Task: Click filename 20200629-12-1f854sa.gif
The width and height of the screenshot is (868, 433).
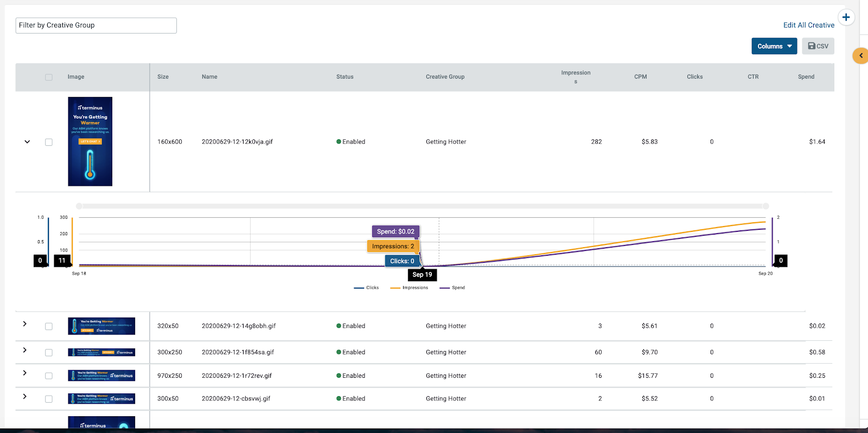Action: click(238, 352)
